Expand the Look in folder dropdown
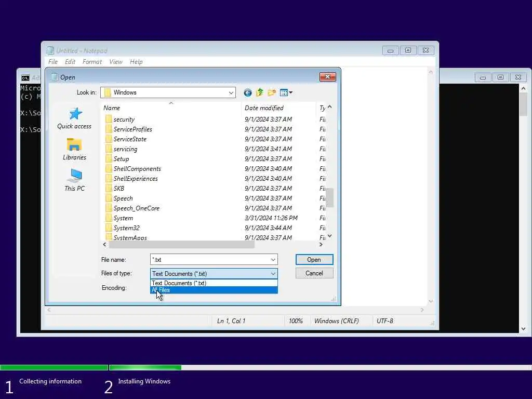The width and height of the screenshot is (532, 399). (x=231, y=92)
